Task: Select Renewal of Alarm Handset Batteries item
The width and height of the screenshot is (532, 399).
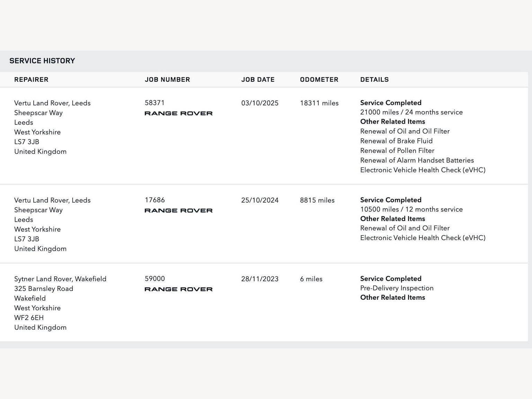Action: click(417, 160)
